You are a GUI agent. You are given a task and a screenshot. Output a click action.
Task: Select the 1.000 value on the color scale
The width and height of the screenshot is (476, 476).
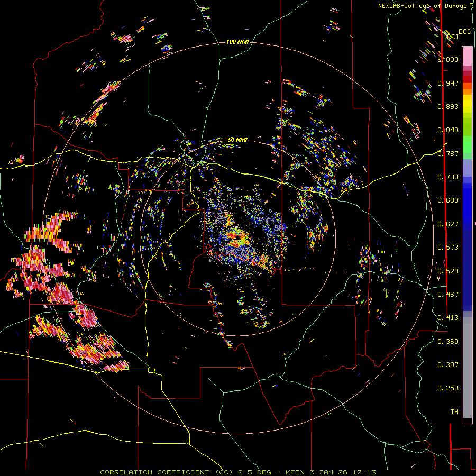(448, 59)
